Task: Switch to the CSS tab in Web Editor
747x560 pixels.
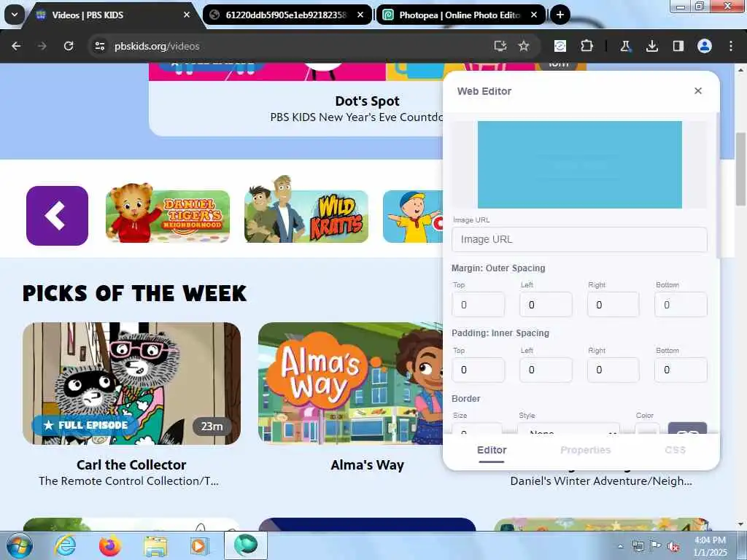Action: tap(675, 450)
